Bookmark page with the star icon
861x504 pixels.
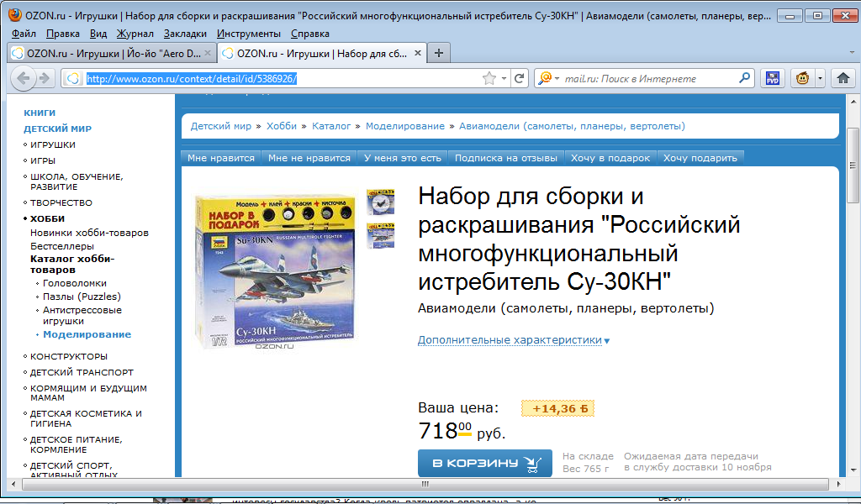pos(489,78)
